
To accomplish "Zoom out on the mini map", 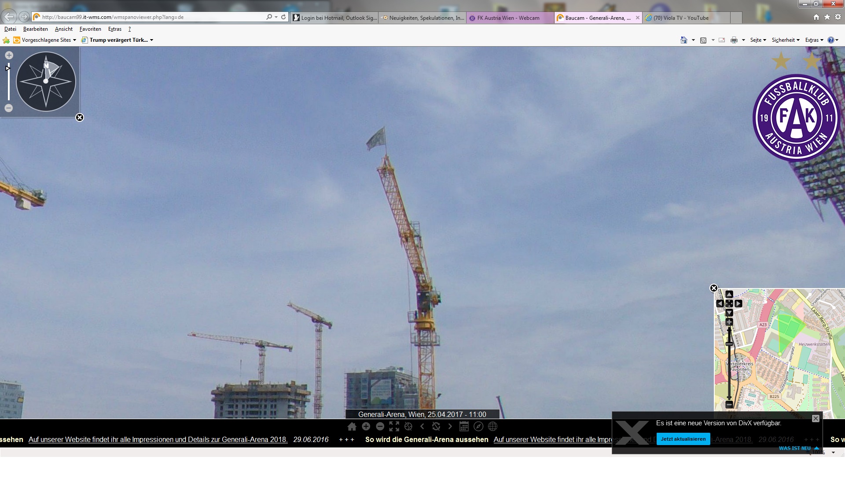I will [729, 405].
